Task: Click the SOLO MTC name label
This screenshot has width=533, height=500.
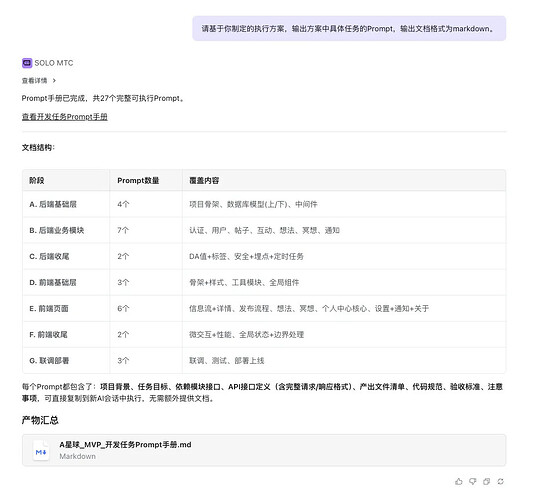Action: click(54, 63)
